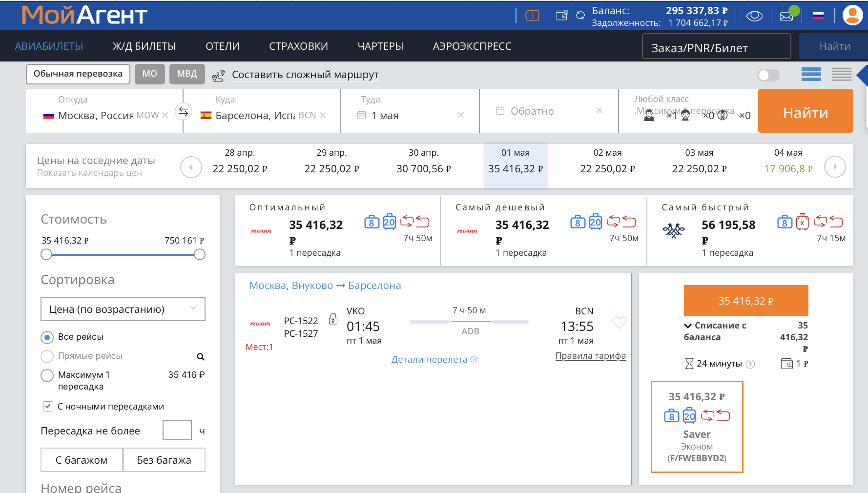
Task: Click the balance refresh icon
Action: [580, 16]
